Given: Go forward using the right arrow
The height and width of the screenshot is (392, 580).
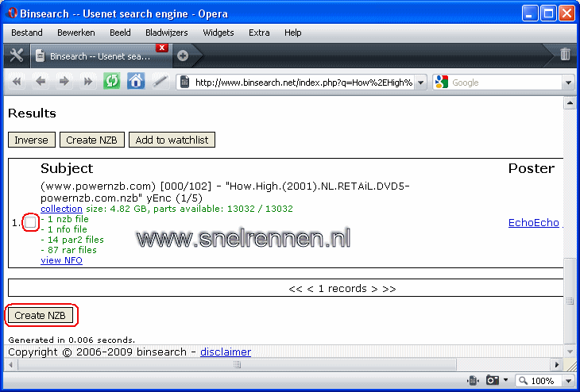Looking at the screenshot, I should point(64,82).
